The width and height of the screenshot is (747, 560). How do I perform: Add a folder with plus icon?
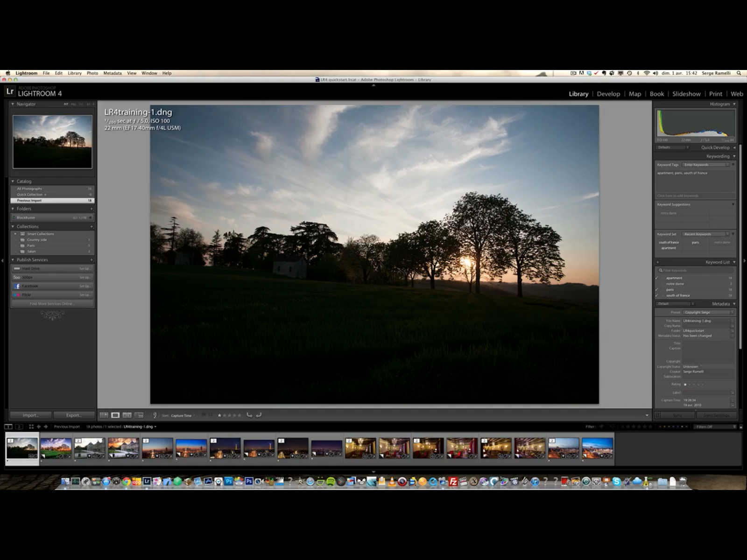[92, 209]
